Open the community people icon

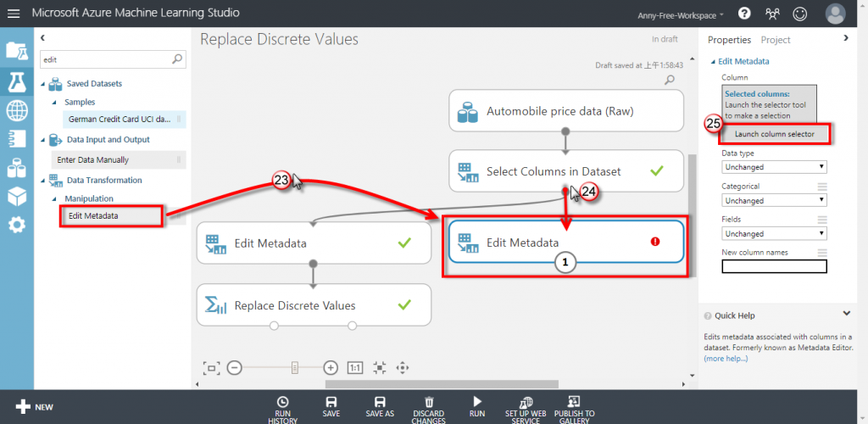click(772, 14)
